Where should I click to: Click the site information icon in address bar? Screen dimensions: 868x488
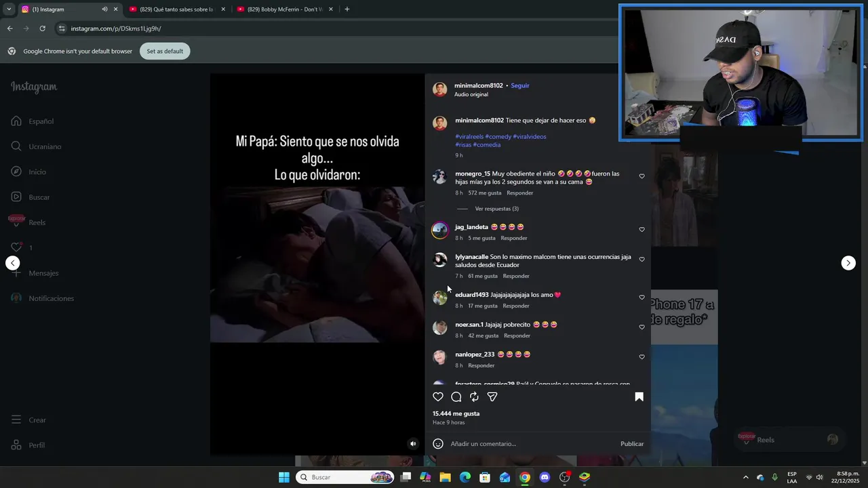pyautogui.click(x=62, y=28)
